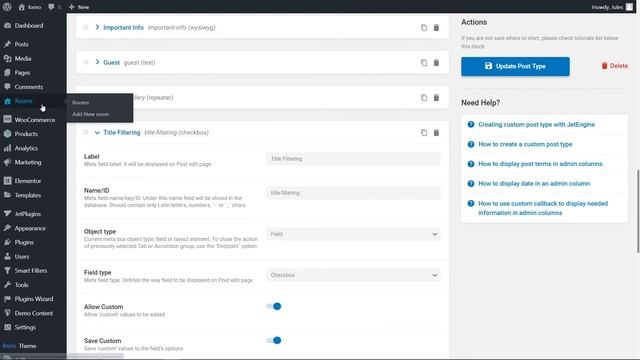Open How to display date in admin column
This screenshot has height=360, width=640.
click(534, 184)
